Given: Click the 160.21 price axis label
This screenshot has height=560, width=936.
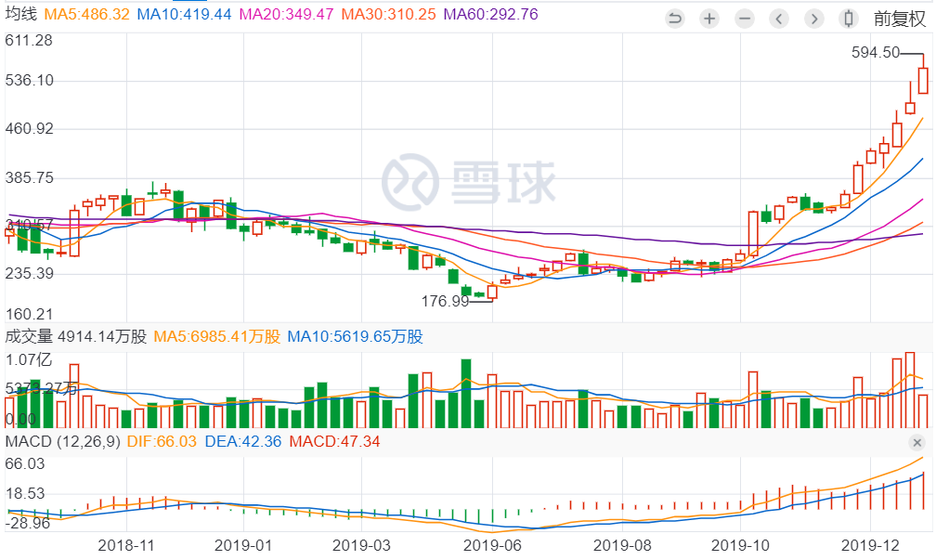Looking at the screenshot, I should pyautogui.click(x=30, y=314).
